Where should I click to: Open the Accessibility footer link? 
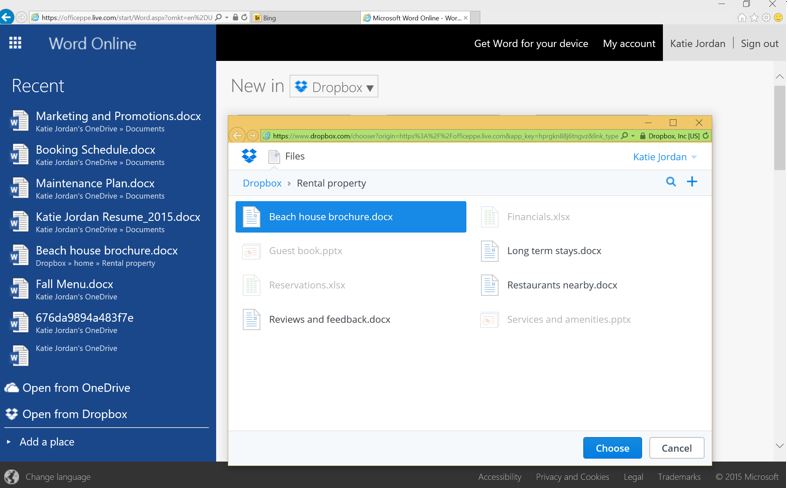(x=500, y=476)
